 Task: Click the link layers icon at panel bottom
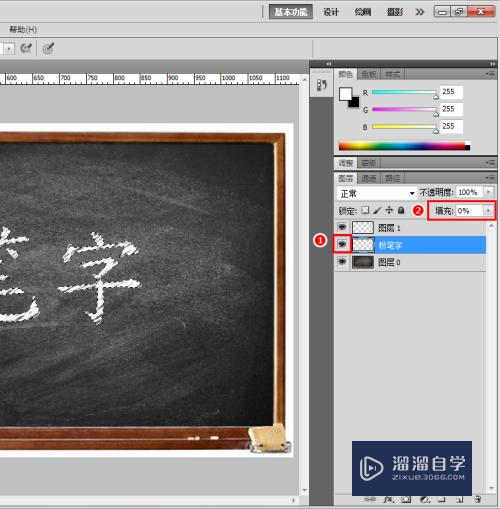(x=369, y=499)
